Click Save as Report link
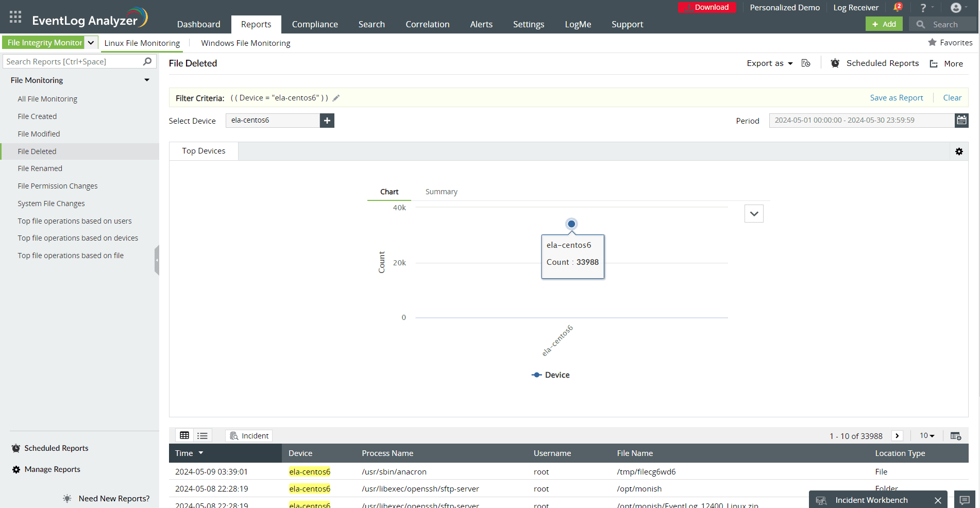 click(897, 98)
